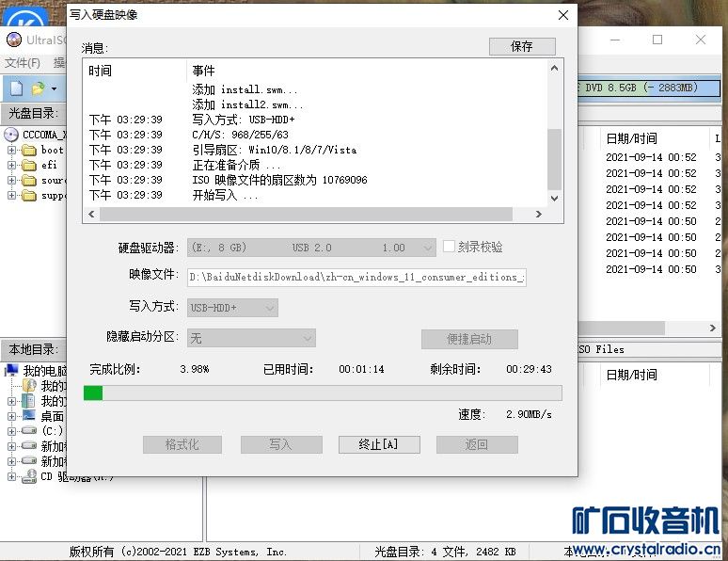Click the 格式化 button

tap(182, 444)
